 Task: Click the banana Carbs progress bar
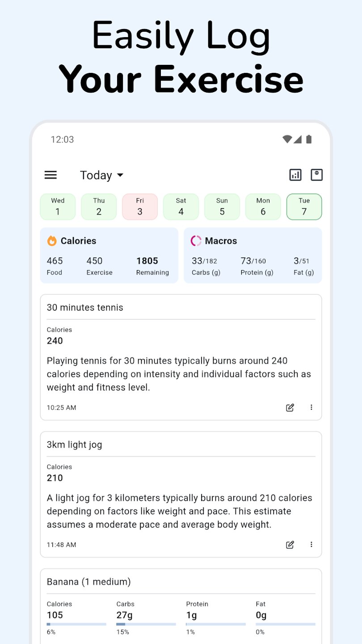(x=146, y=624)
